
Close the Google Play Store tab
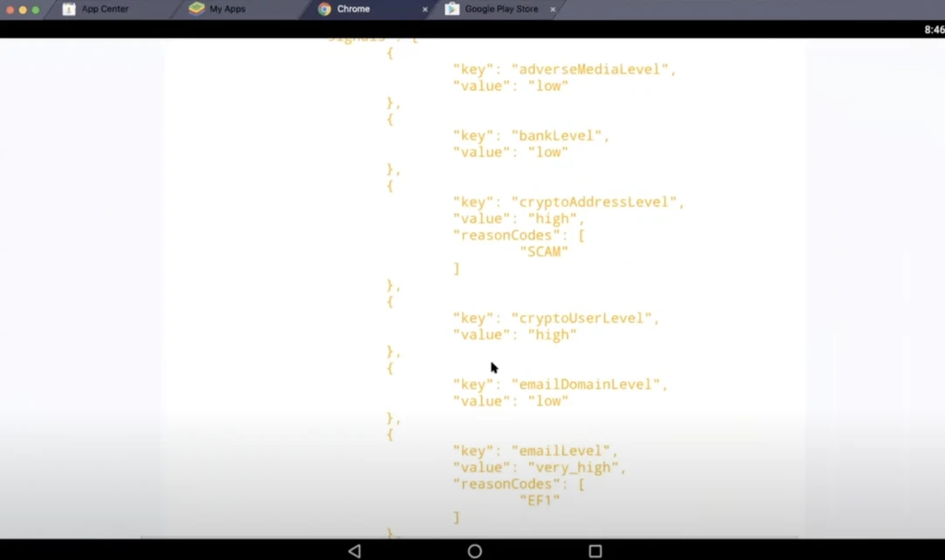(x=553, y=10)
